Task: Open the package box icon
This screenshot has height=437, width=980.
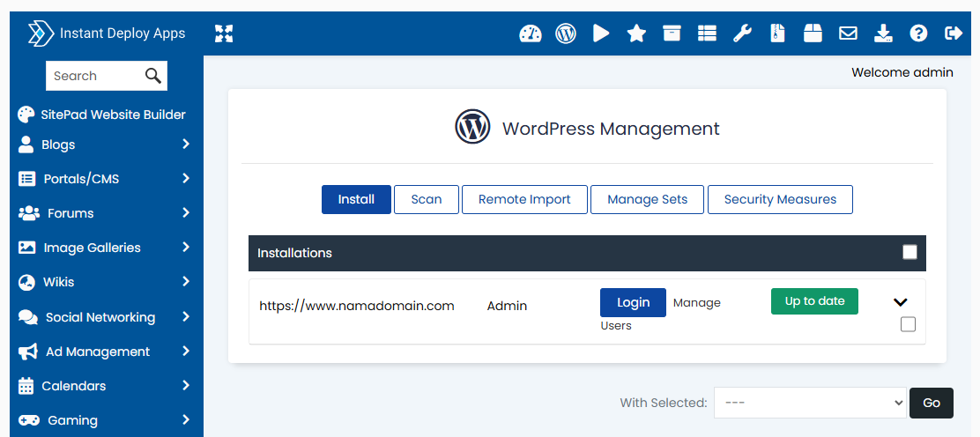Action: [x=813, y=33]
